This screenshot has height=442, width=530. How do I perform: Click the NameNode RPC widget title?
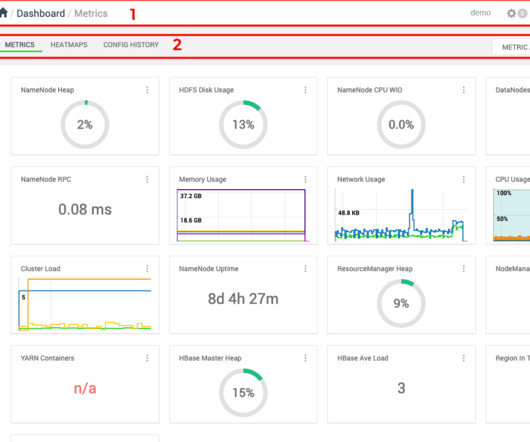46,179
